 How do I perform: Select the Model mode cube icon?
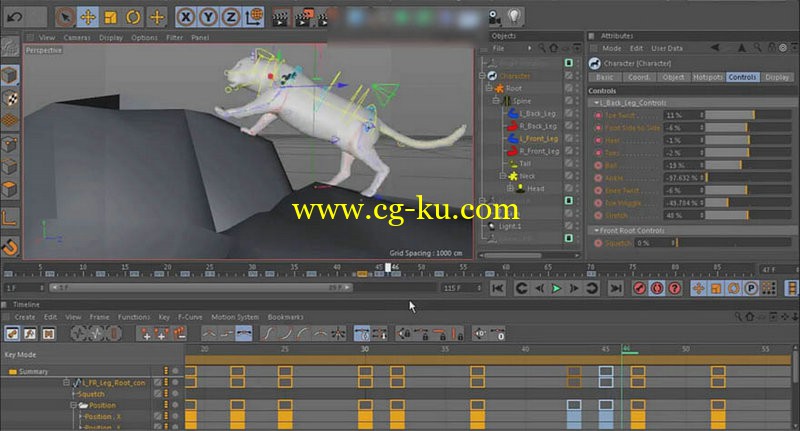pos(10,75)
